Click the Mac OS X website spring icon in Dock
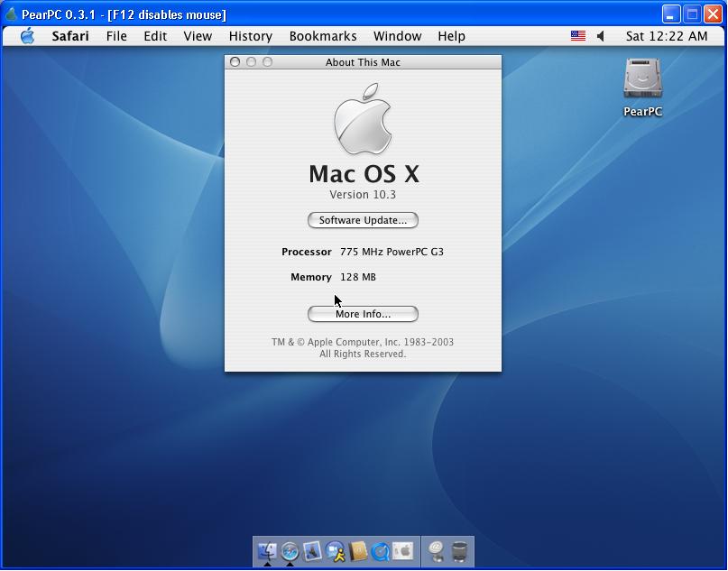The image size is (728, 571). click(x=437, y=550)
